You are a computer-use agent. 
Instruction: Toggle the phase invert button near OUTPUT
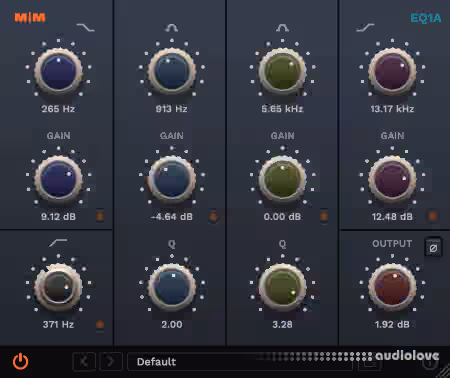pyautogui.click(x=433, y=248)
